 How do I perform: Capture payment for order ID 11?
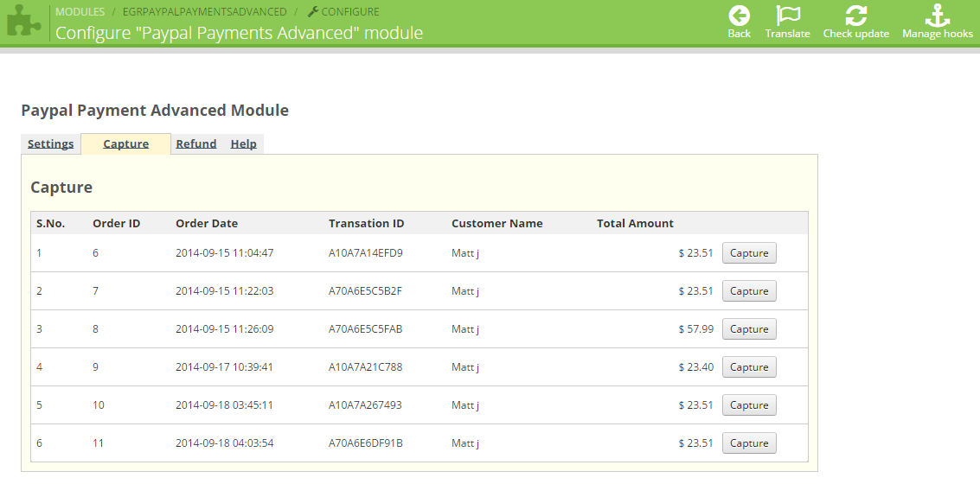coord(749,443)
